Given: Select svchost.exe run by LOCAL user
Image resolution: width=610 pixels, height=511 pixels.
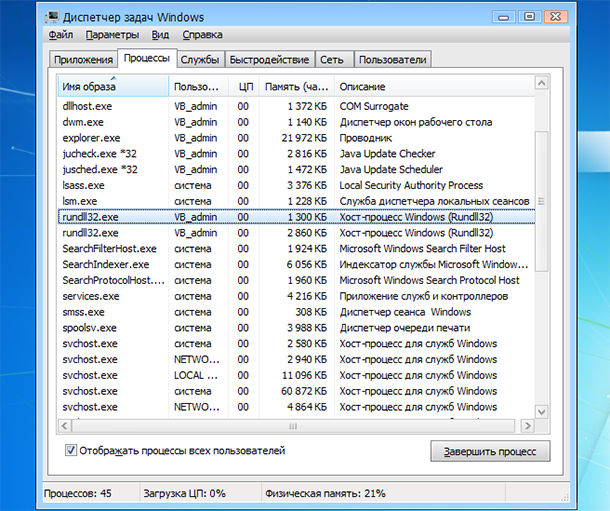Looking at the screenshot, I should coord(296,375).
